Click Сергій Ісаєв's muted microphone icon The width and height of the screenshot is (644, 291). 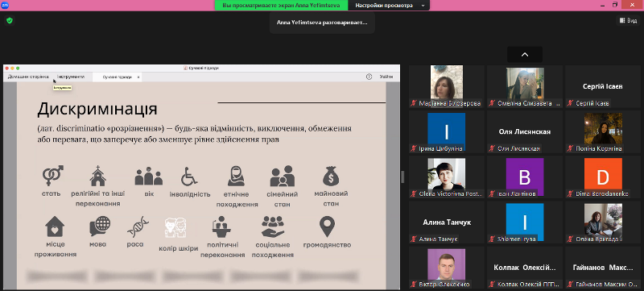click(x=570, y=103)
